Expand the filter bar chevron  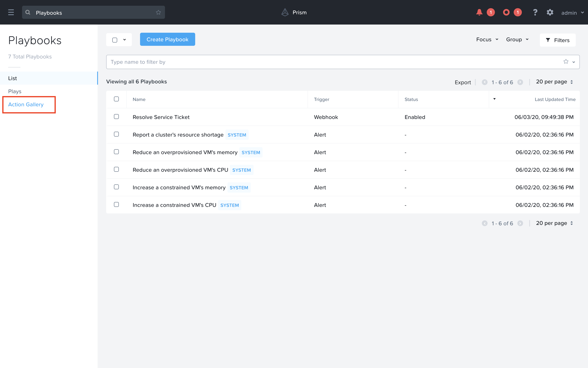click(x=574, y=62)
